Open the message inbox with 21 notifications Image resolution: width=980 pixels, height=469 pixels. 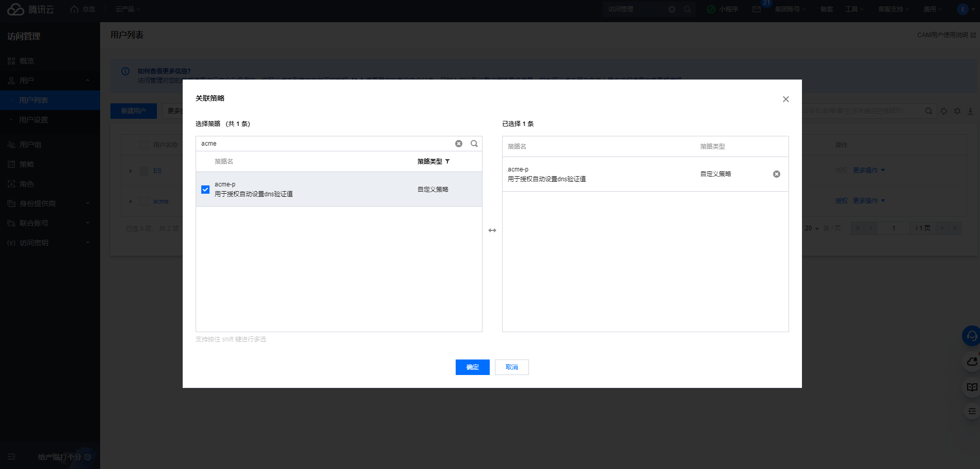pyautogui.click(x=756, y=9)
